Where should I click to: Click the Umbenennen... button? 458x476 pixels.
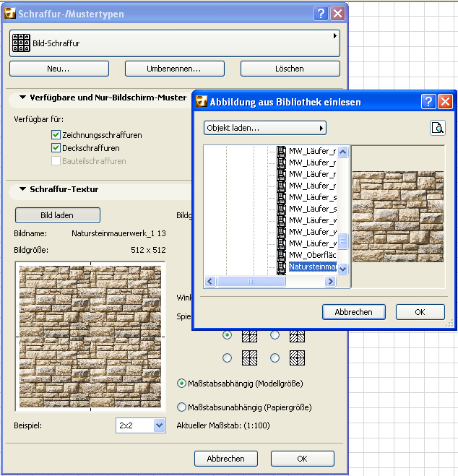(175, 69)
